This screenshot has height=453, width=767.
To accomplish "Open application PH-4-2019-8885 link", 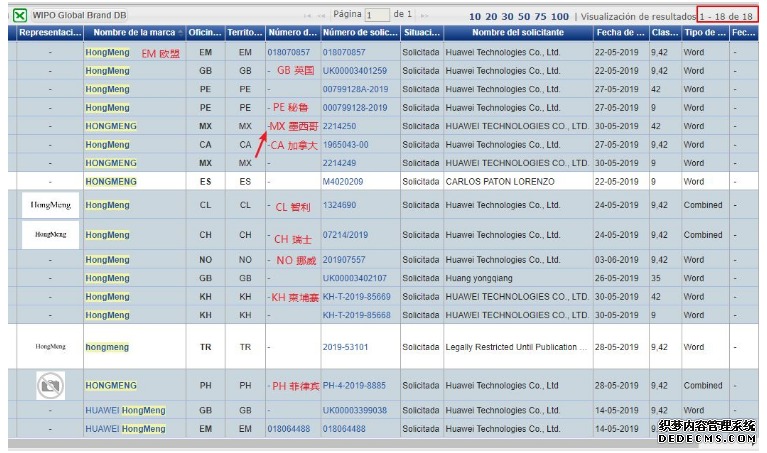I will (354, 385).
